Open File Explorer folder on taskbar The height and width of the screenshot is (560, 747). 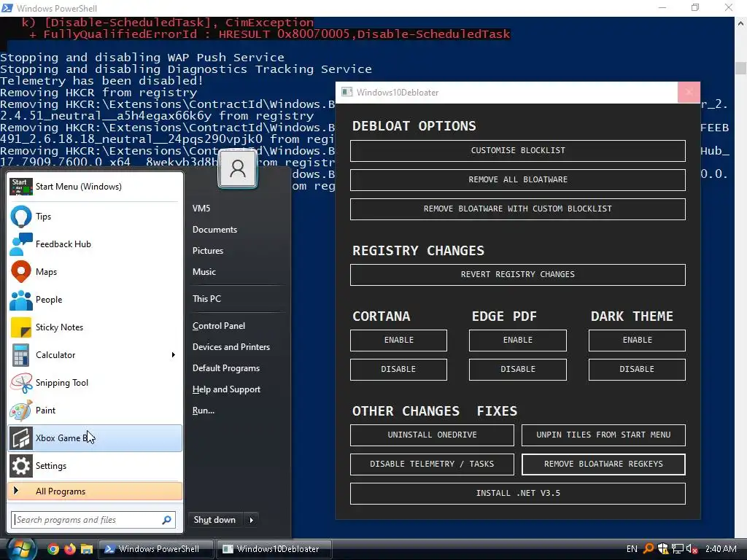click(x=86, y=549)
